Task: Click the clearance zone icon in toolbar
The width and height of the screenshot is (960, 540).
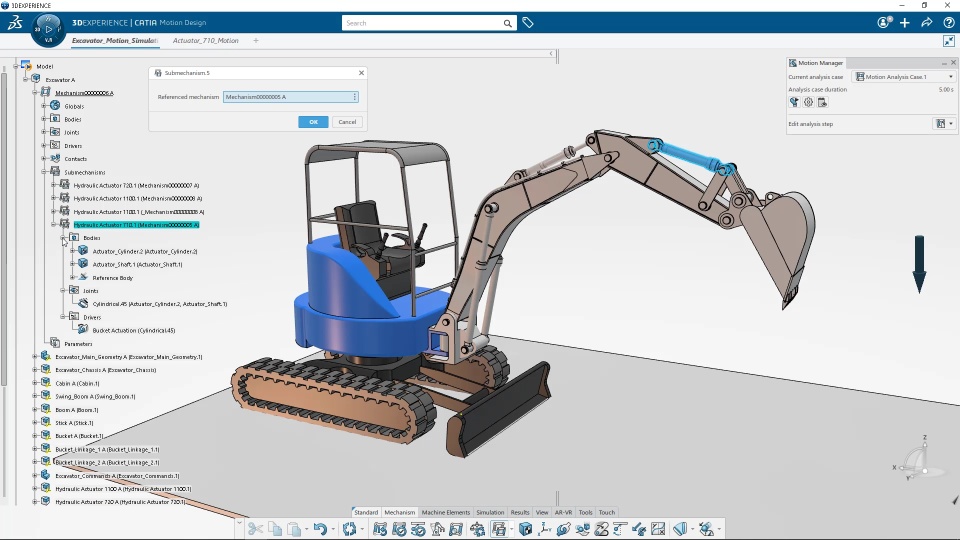Action: pos(658,529)
